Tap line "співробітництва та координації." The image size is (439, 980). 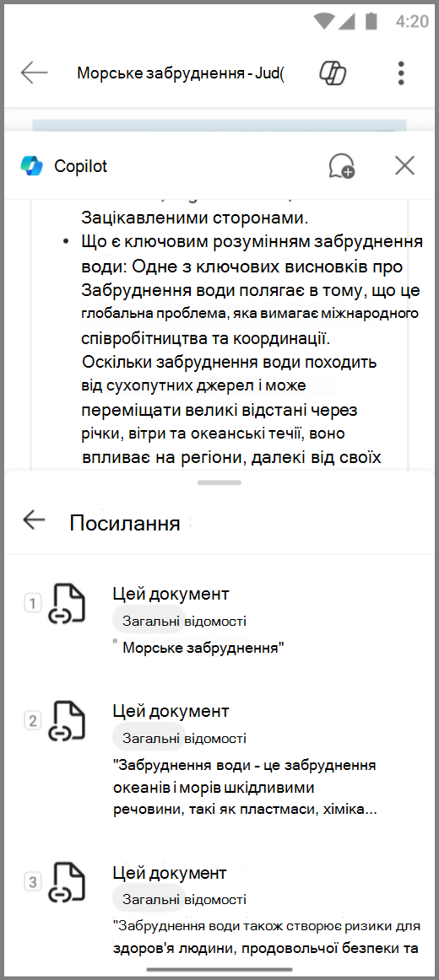pos(206,338)
